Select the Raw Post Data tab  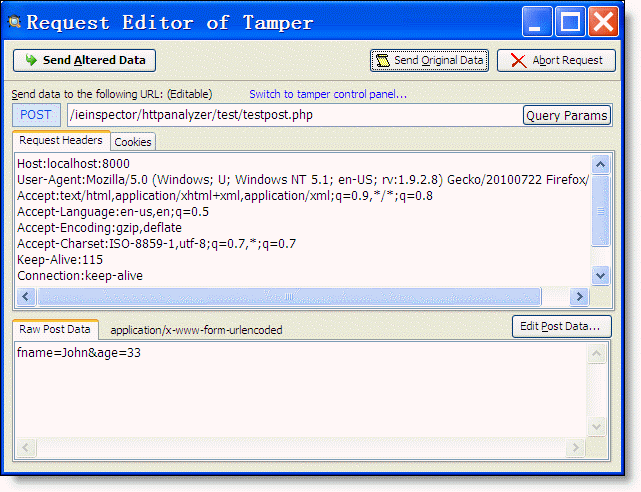pyautogui.click(x=55, y=329)
